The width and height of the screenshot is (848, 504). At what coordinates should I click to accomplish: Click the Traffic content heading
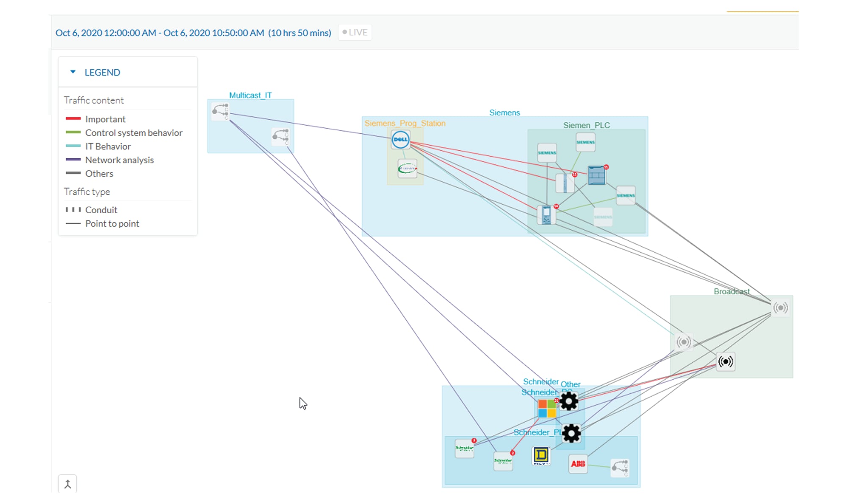tap(94, 100)
